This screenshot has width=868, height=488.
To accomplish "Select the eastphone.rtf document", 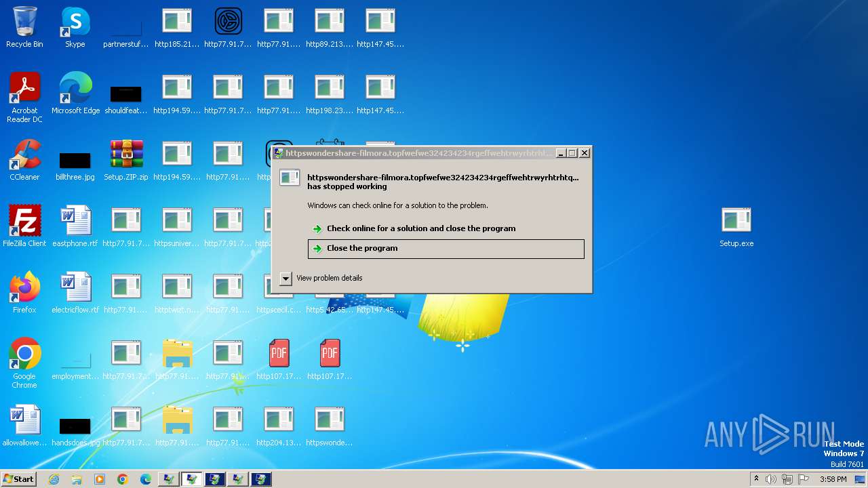I will (75, 227).
